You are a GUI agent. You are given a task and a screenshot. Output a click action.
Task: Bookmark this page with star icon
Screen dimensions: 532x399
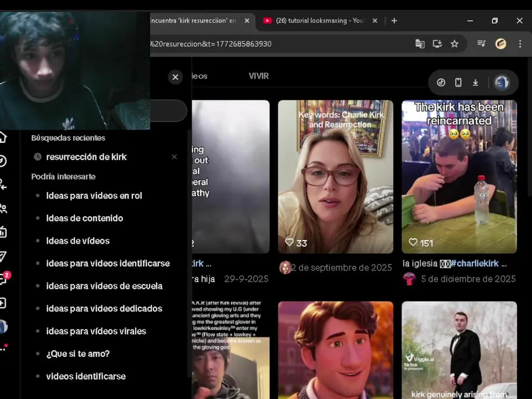tap(454, 44)
